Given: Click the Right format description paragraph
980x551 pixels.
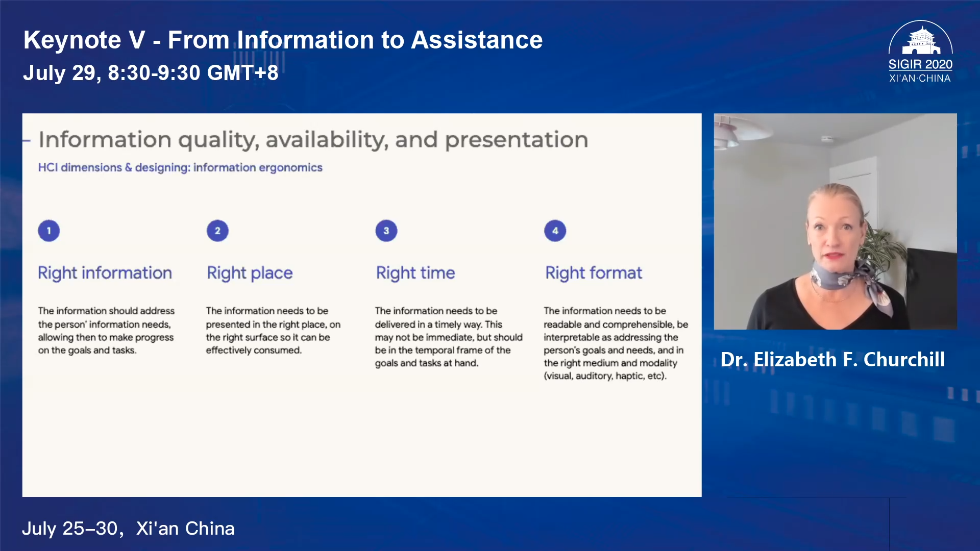Looking at the screenshot, I should [x=615, y=343].
